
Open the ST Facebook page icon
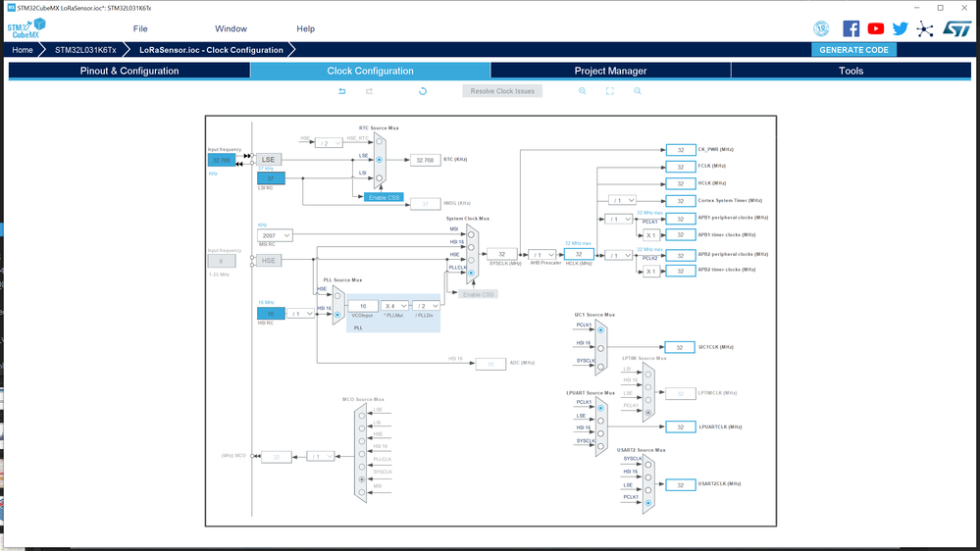point(851,28)
